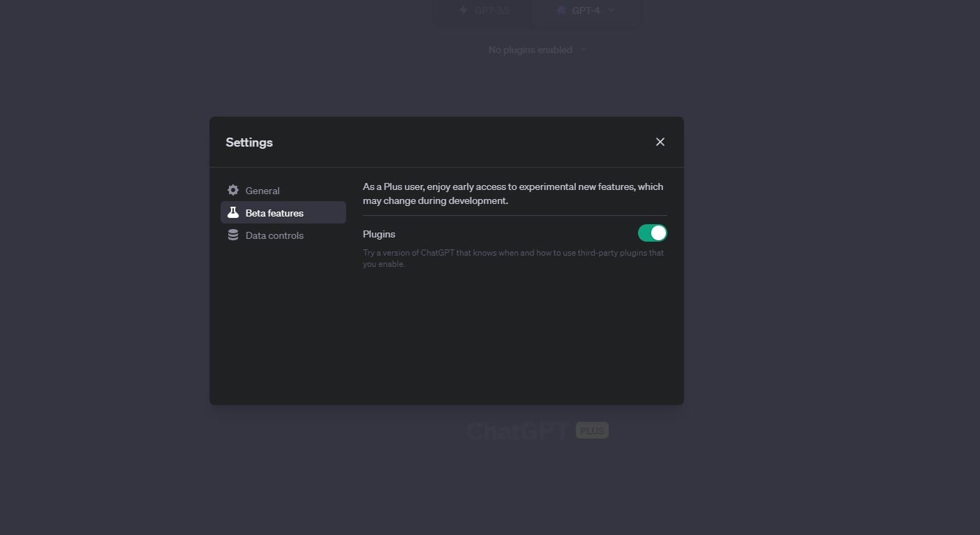Click the third-party plugins description text
Image resolution: width=980 pixels, height=535 pixels.
click(513, 258)
